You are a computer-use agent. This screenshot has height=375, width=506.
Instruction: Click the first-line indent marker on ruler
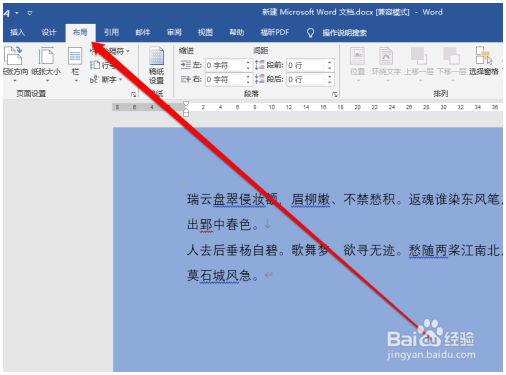coord(186,104)
